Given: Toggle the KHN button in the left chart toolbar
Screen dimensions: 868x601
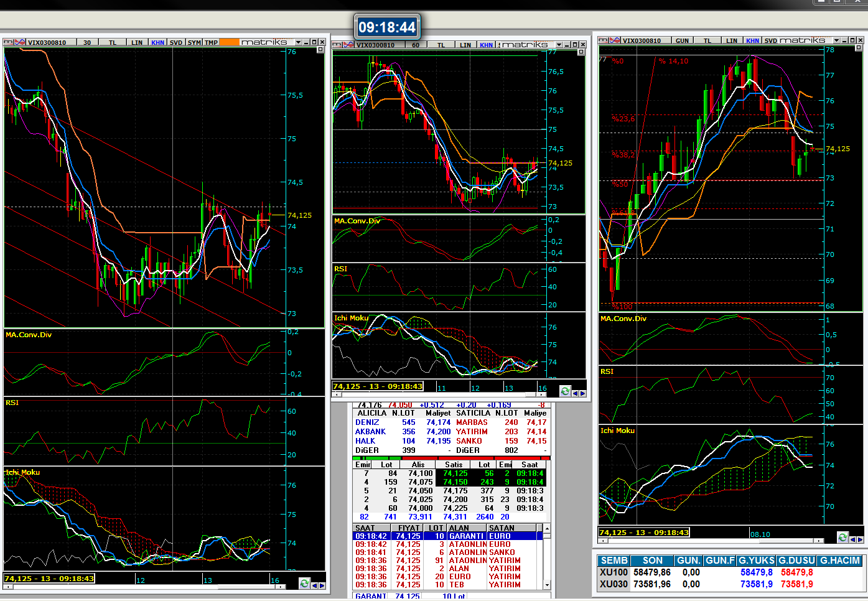Looking at the screenshot, I should (x=157, y=42).
